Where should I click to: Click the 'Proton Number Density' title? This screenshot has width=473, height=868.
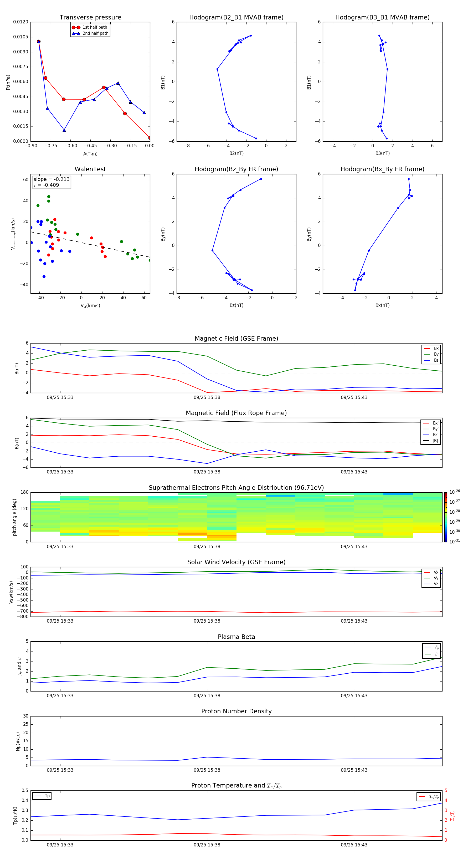click(x=236, y=711)
